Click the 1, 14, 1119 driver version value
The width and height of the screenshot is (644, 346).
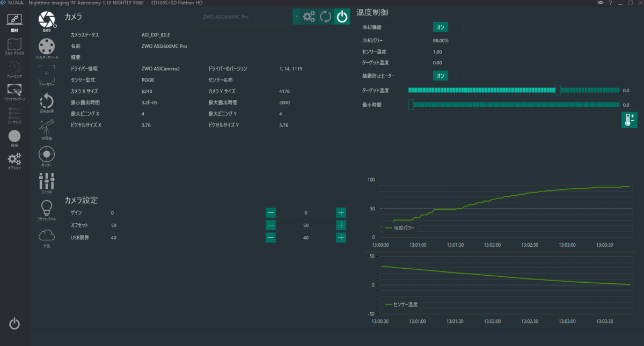[x=291, y=69]
